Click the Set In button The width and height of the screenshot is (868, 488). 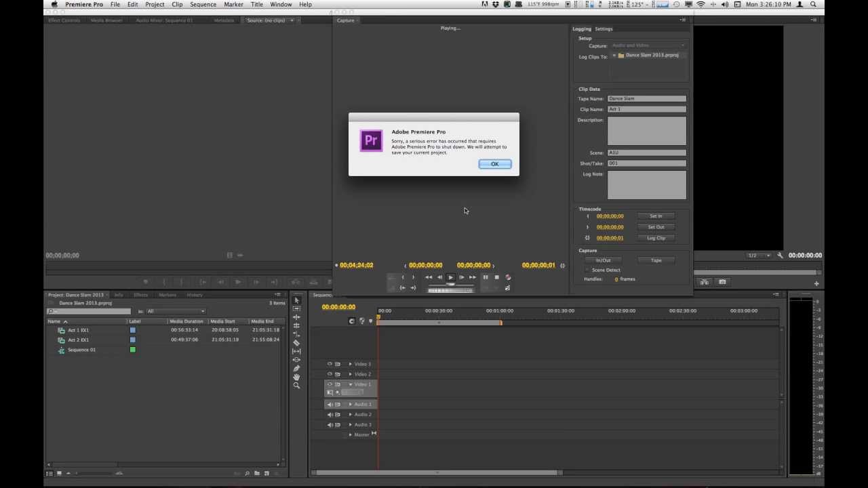pos(656,216)
